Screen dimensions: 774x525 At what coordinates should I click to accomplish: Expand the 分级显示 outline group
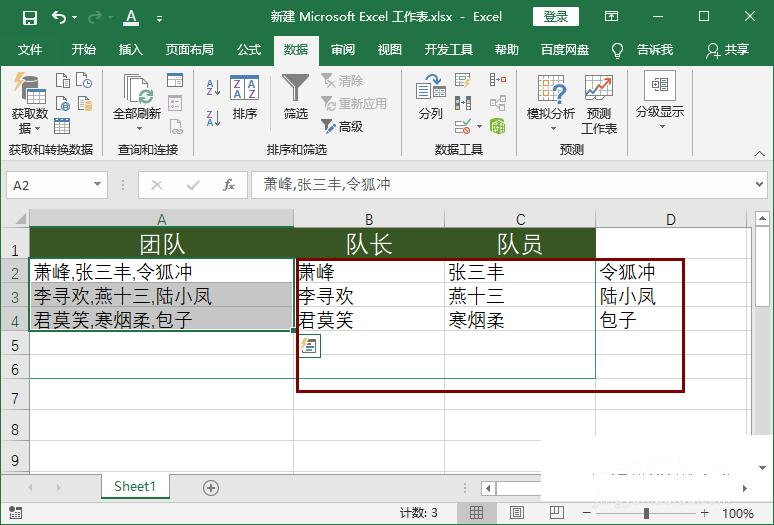coord(660,102)
